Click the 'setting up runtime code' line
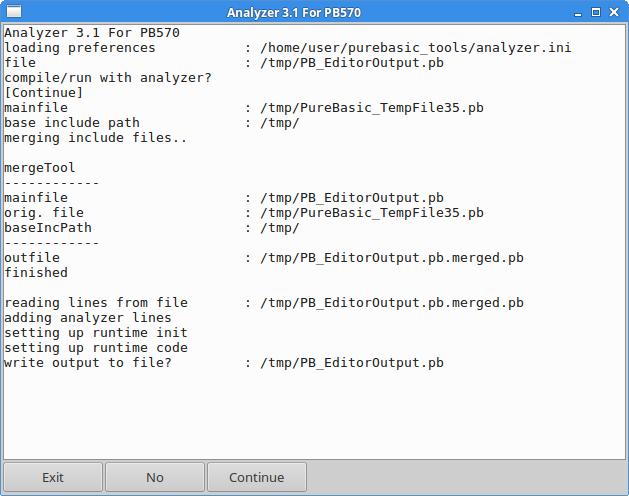This screenshot has width=629, height=496. click(96, 348)
